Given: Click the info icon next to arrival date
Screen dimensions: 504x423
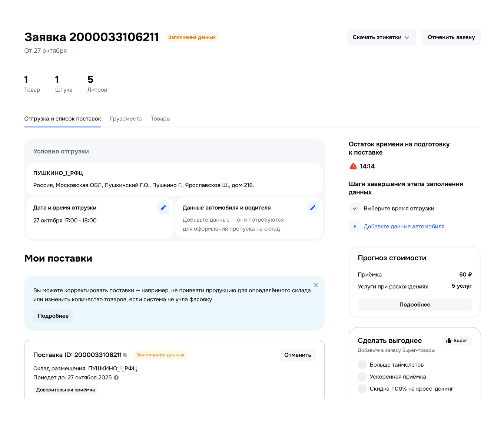Looking at the screenshot, I should pos(116,377).
